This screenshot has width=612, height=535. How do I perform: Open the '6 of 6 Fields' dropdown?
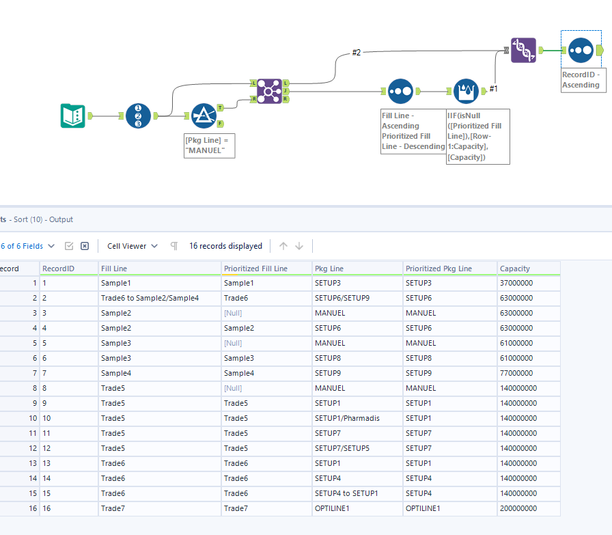[27, 246]
